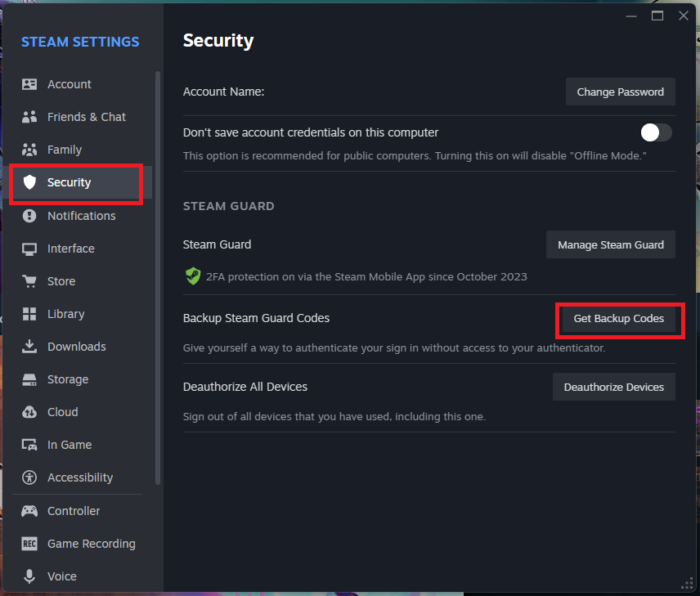Image resolution: width=700 pixels, height=596 pixels.
Task: Click the Change Password button
Action: pyautogui.click(x=620, y=92)
